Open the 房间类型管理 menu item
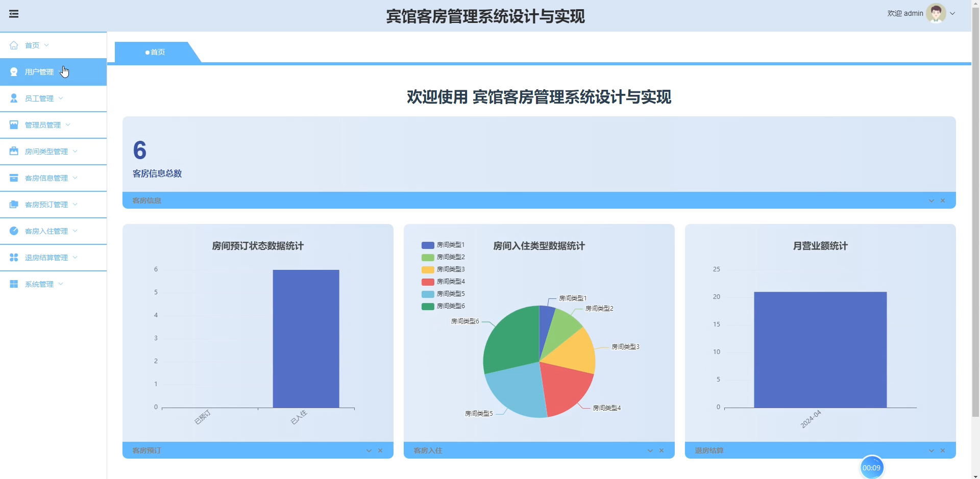This screenshot has height=479, width=980. point(53,152)
